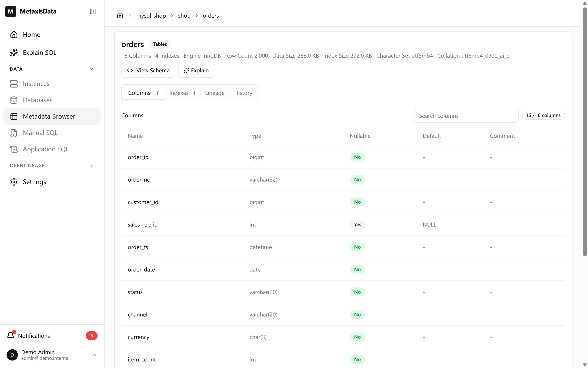Open Databases in the sidebar
The image size is (588, 368).
point(52,100)
